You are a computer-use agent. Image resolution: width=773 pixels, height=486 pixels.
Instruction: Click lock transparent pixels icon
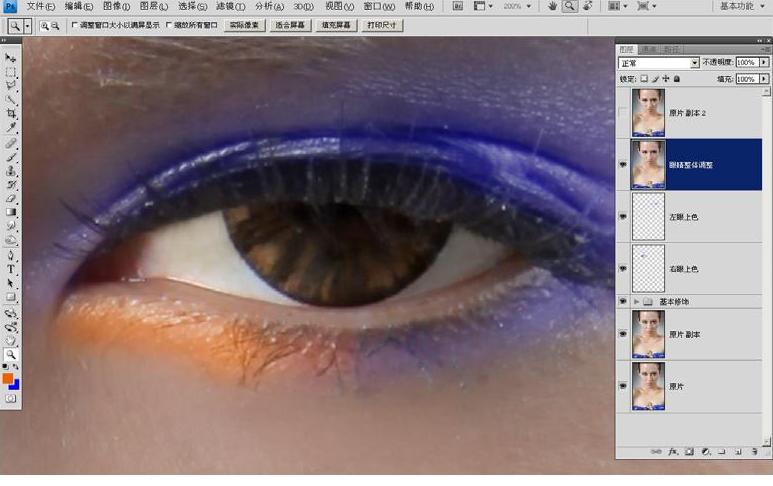(x=644, y=78)
